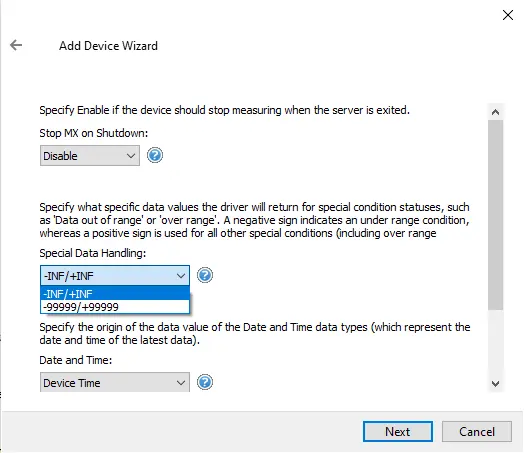Open help icon beside Device Time dropdown
The height and width of the screenshot is (453, 524).
coord(205,382)
